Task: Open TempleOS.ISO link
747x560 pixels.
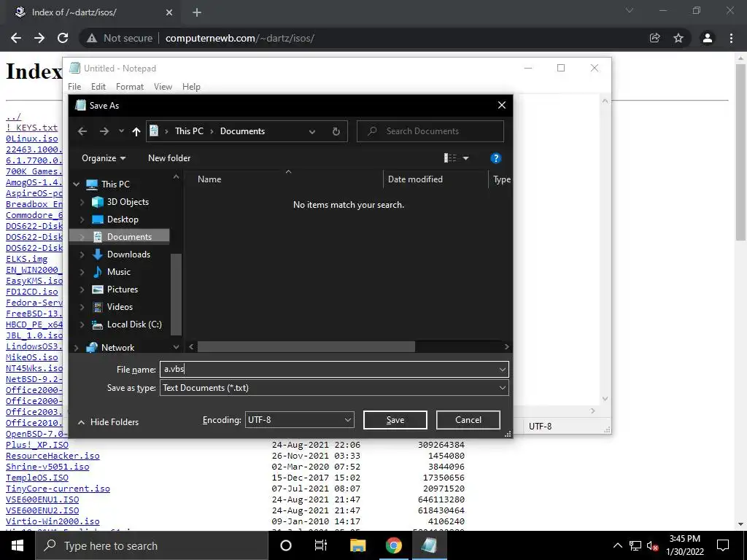Action: pos(36,478)
